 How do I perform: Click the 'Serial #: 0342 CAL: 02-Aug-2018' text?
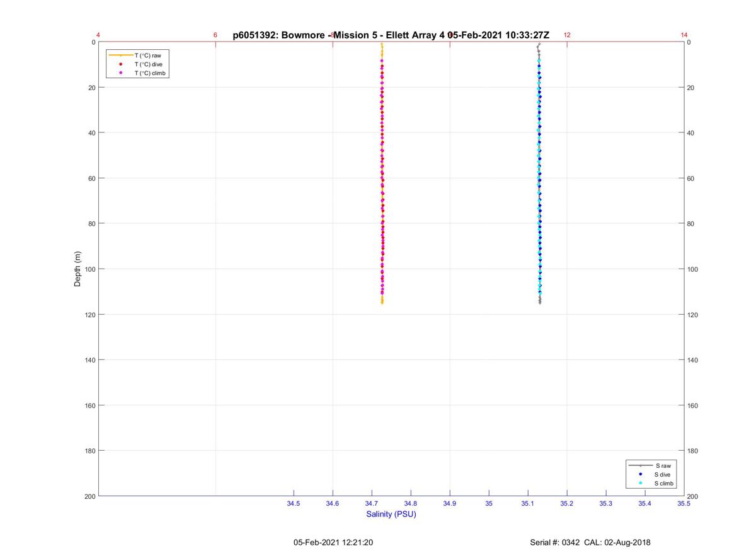click(590, 542)
